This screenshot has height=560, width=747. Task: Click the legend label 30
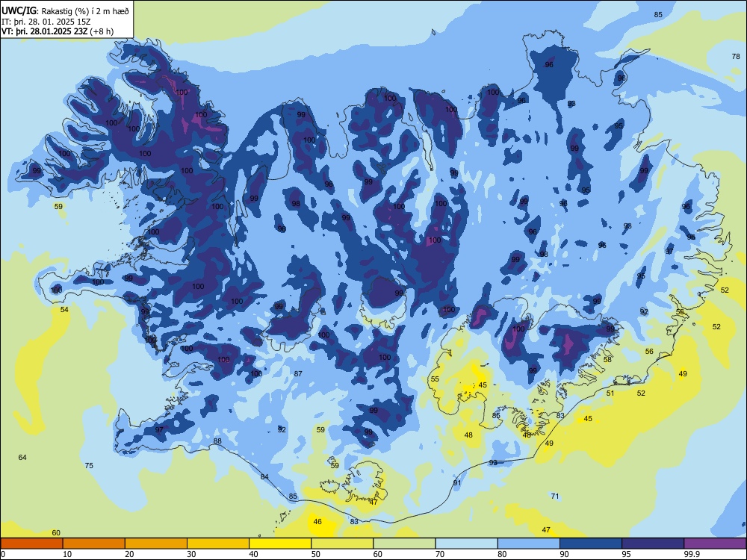point(191,554)
